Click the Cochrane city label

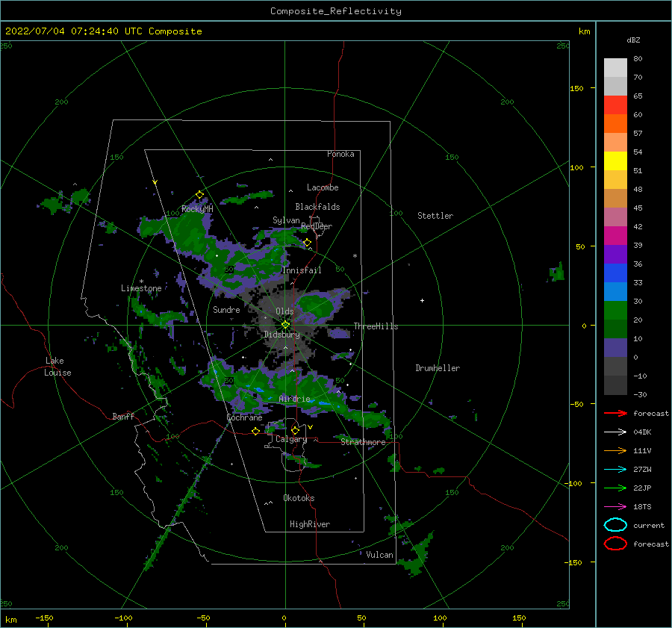pyautogui.click(x=244, y=417)
